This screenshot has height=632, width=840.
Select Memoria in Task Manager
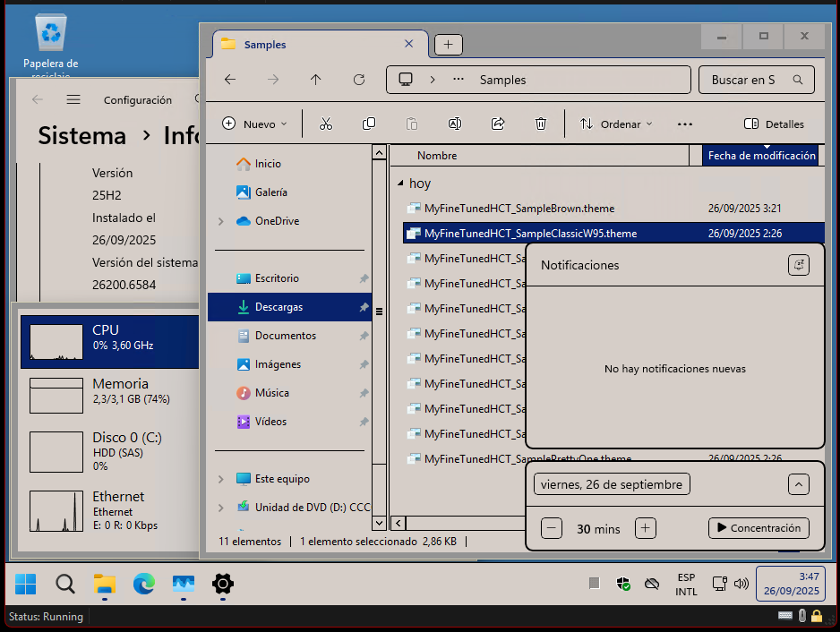click(x=110, y=396)
